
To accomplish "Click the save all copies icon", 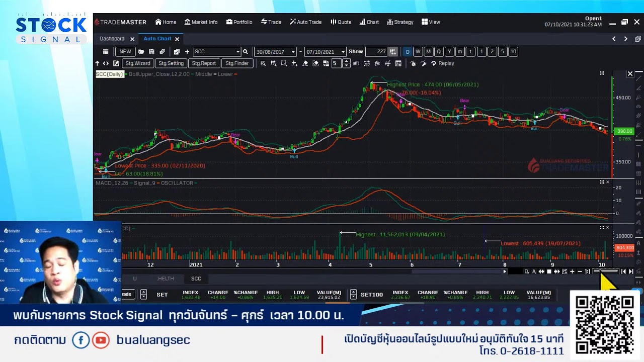I will pyautogui.click(x=162, y=52).
